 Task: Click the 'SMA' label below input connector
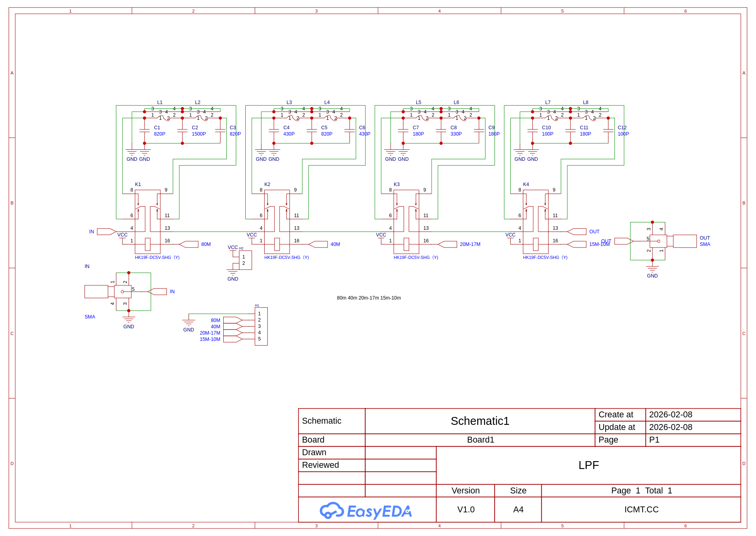[90, 317]
